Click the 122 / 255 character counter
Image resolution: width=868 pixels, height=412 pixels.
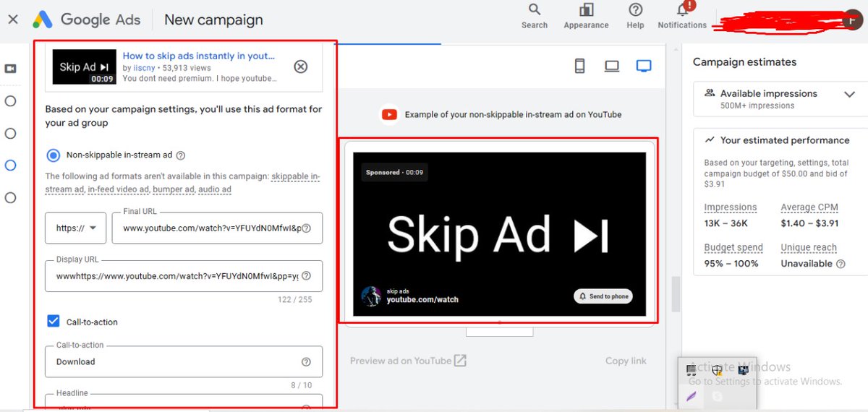(294, 299)
